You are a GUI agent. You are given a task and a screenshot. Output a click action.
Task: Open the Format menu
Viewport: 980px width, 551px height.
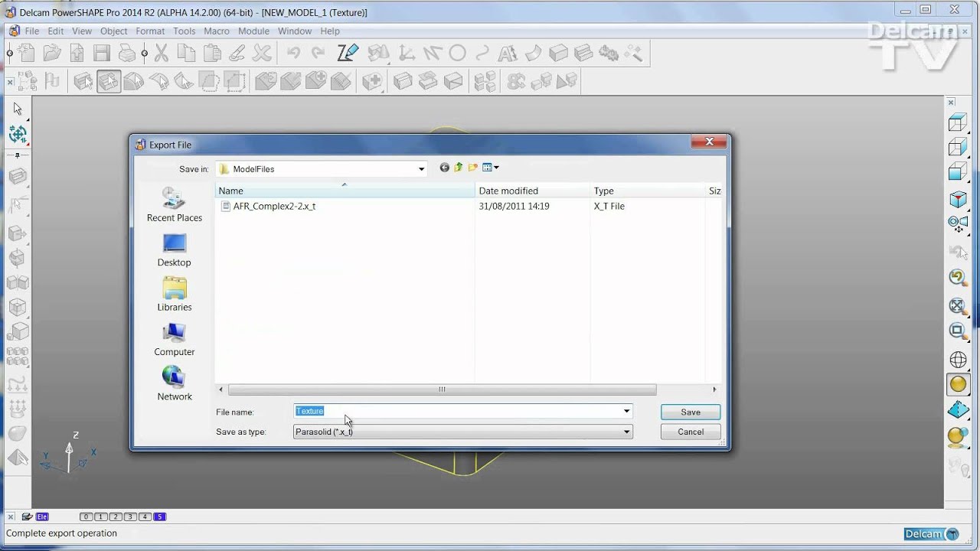pos(150,31)
